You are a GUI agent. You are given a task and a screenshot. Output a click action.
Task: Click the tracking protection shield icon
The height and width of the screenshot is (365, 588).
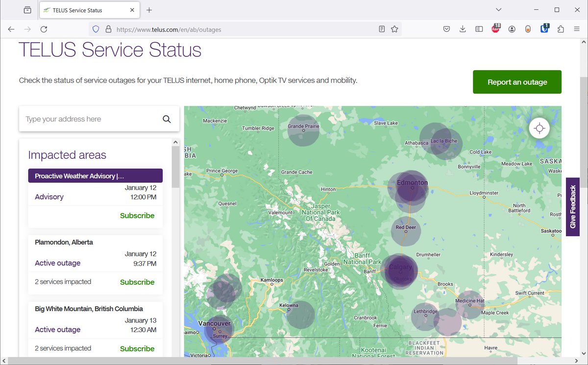96,29
